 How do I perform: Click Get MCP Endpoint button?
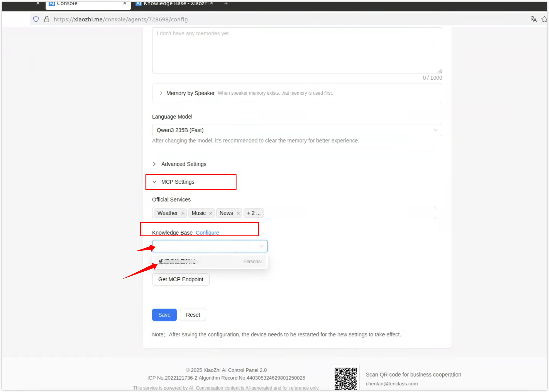(181, 279)
